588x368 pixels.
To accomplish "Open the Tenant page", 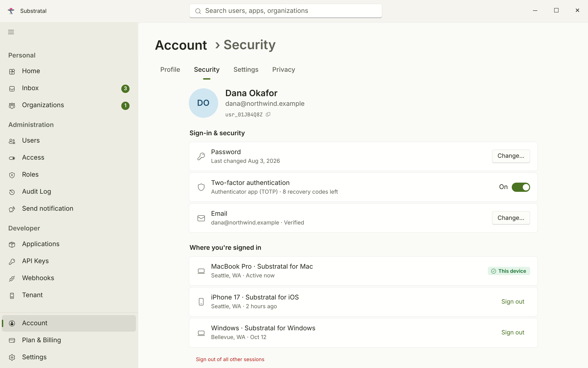I will coord(69,295).
